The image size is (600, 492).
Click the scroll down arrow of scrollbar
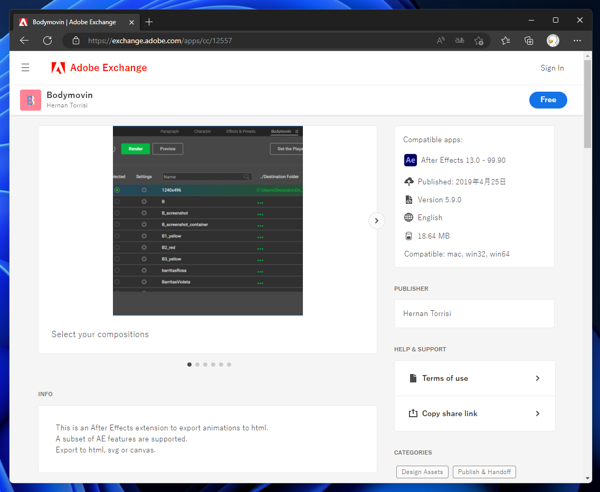(x=587, y=478)
